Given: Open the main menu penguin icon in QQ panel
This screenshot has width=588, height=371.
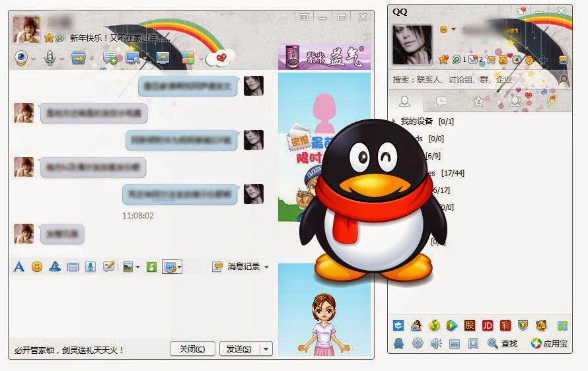Looking at the screenshot, I should pyautogui.click(x=398, y=343).
